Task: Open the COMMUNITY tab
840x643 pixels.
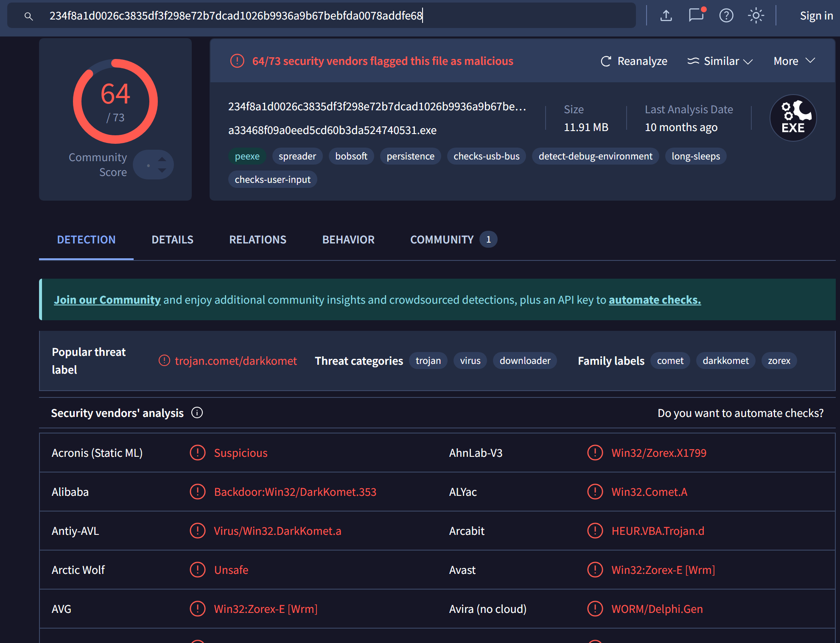Action: click(x=453, y=240)
